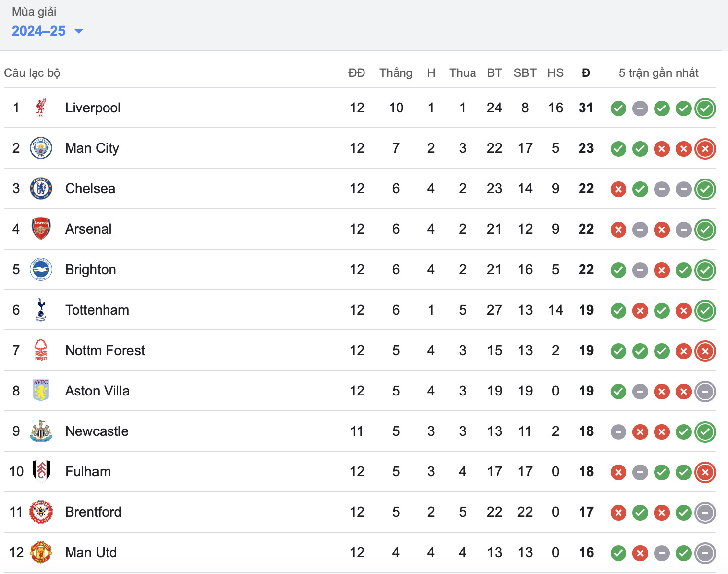Click the Tottenham cockerel badge
The image size is (728, 574).
point(41,310)
